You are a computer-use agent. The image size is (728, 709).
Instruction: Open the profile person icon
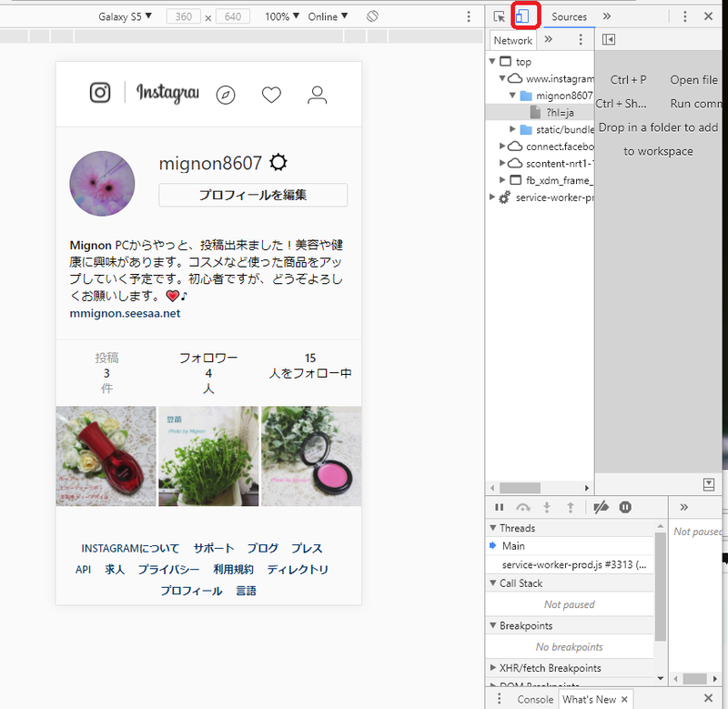pos(317,95)
